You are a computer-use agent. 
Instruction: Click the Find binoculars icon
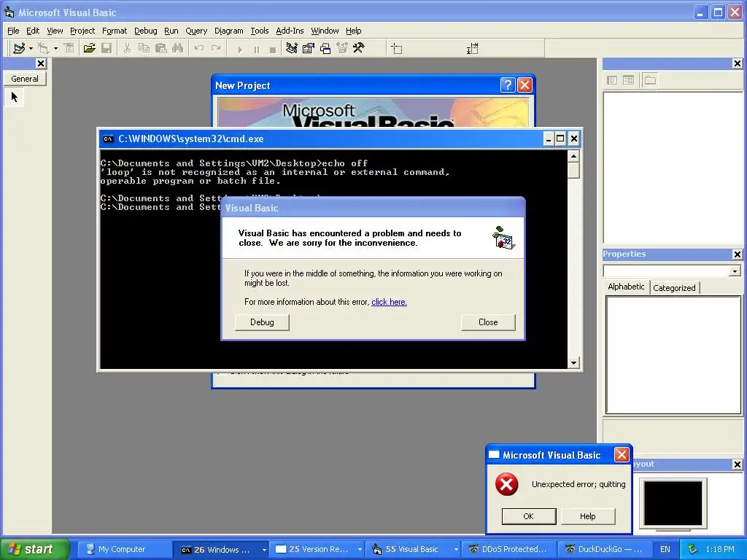click(x=178, y=48)
